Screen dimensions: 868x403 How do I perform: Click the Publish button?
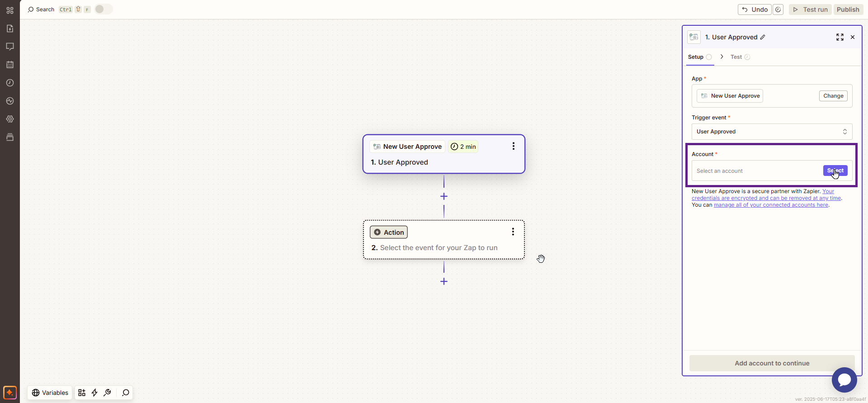[x=848, y=9]
